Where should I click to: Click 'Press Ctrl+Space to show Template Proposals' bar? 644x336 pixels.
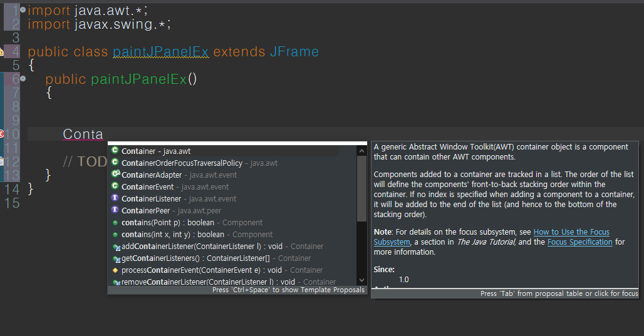tap(237, 290)
